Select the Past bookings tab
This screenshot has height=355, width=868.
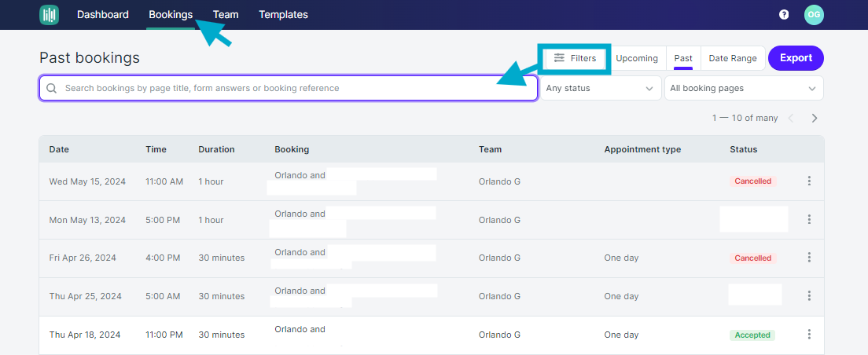(683, 58)
